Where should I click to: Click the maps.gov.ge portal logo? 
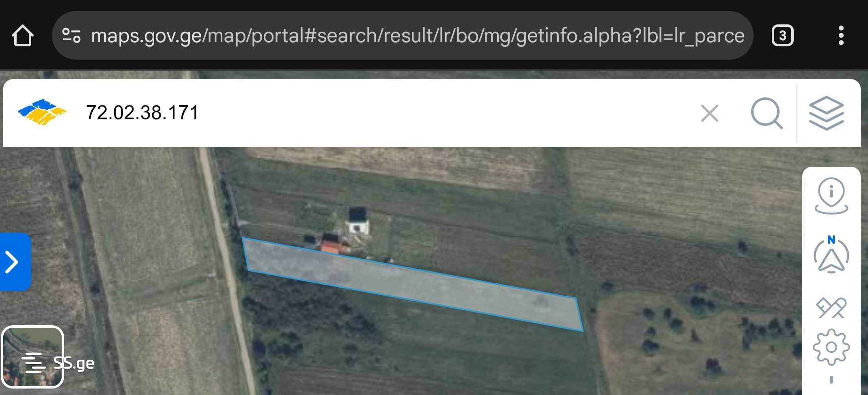click(x=42, y=112)
